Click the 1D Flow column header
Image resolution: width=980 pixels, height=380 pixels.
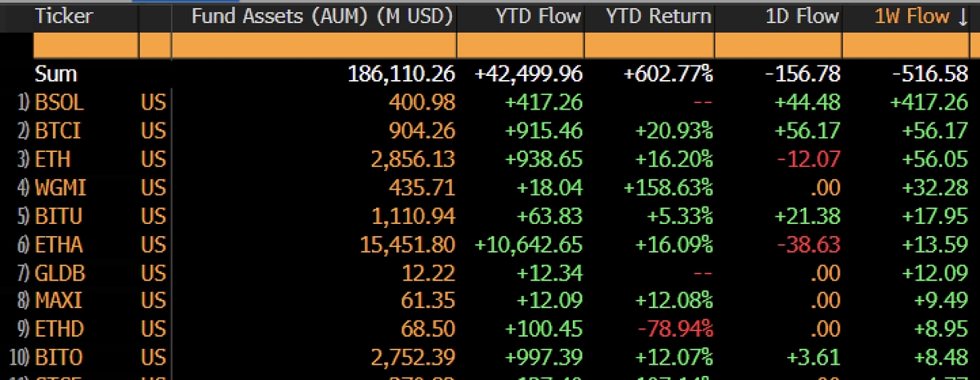pos(802,16)
